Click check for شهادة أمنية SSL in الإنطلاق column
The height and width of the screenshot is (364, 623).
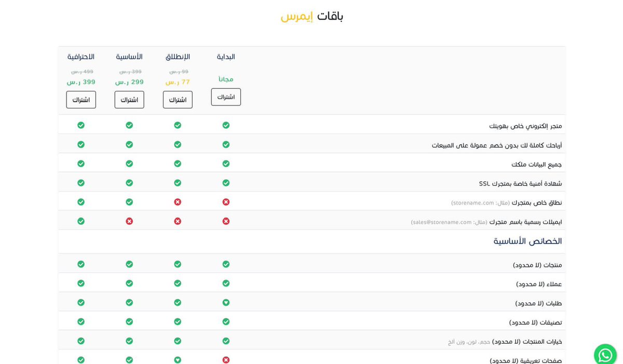[178, 183]
